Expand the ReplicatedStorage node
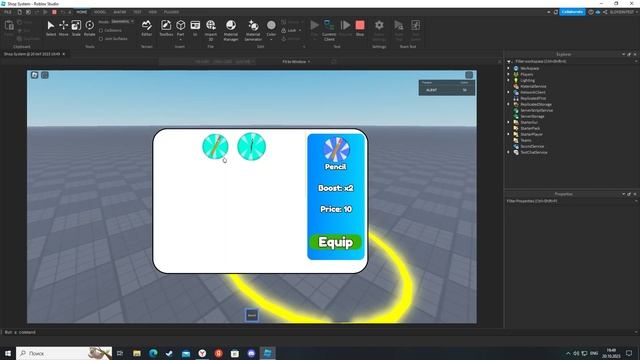640x360 pixels. (x=509, y=104)
